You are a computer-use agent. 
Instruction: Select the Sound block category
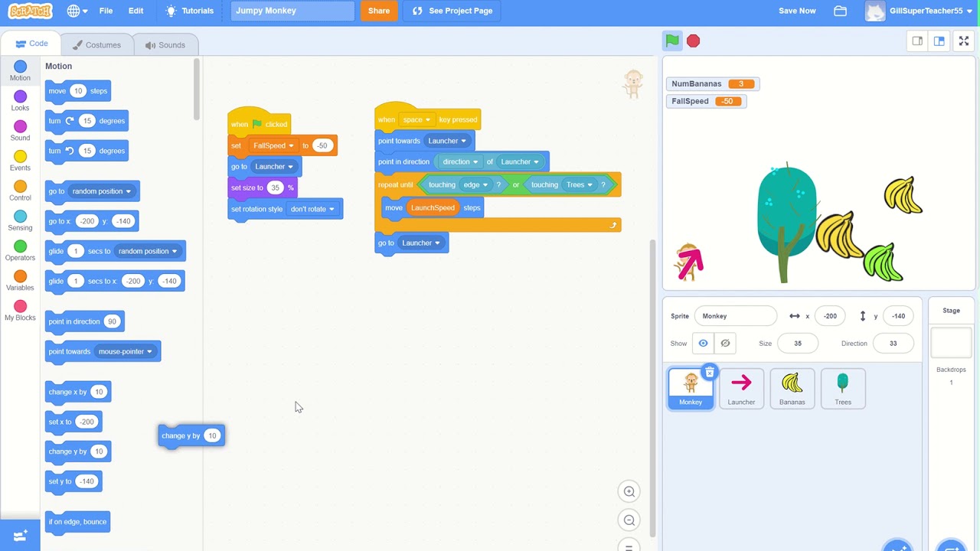click(20, 131)
